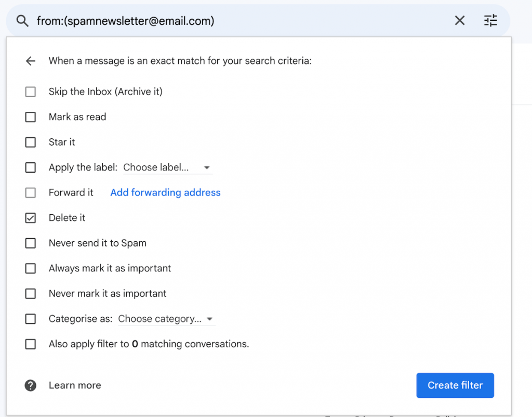Image resolution: width=532 pixels, height=417 pixels.
Task: Enable Skip the Inbox checkbox
Action: (x=31, y=92)
